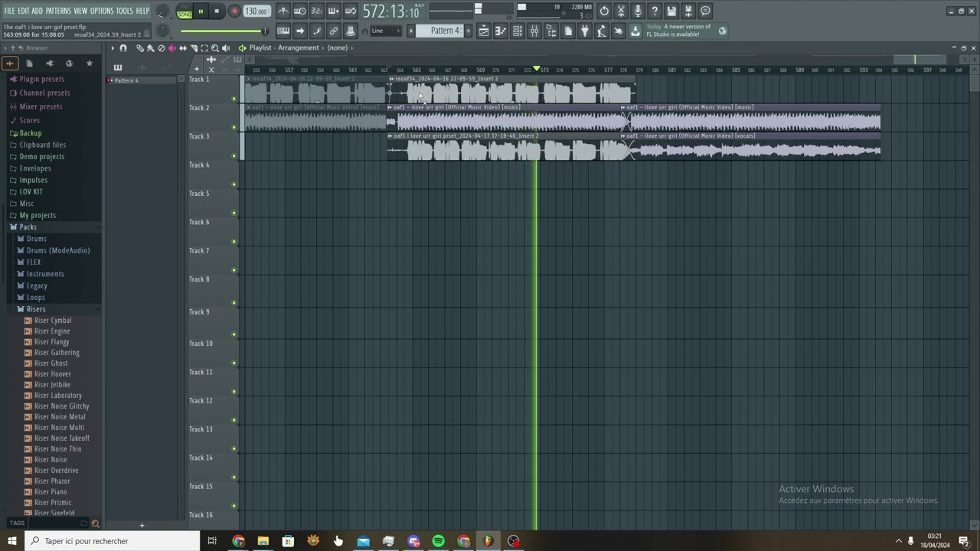Click the undo history icon
Screen dimensions: 980x551
pyautogui.click(x=604, y=11)
